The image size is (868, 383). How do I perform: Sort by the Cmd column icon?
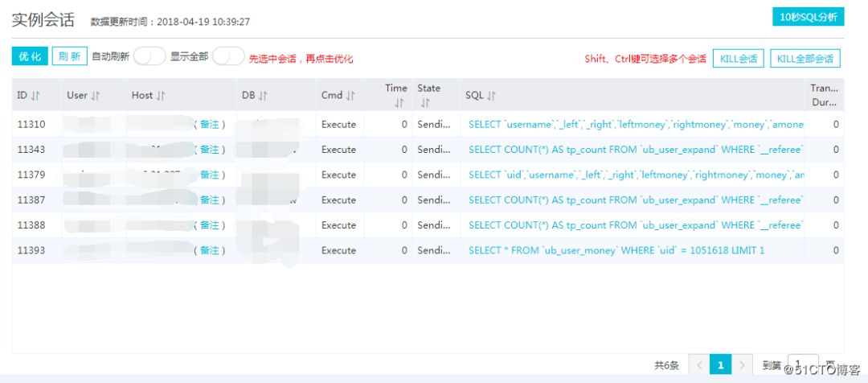click(x=350, y=95)
